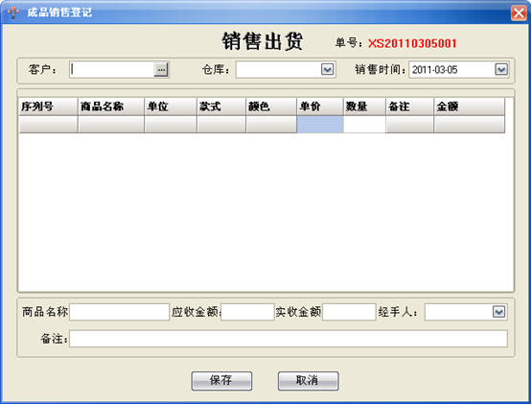
Task: Click the 客户 text field
Action: 112,70
